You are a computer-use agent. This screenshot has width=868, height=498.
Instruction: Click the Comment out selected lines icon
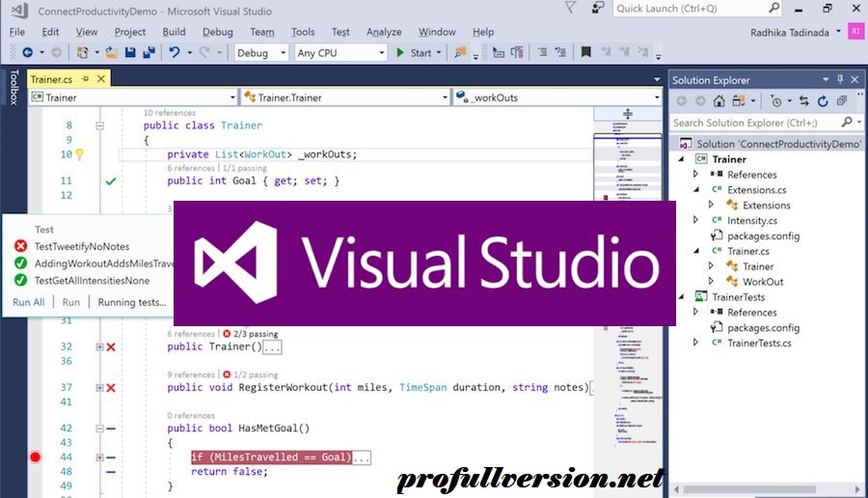tap(542, 53)
